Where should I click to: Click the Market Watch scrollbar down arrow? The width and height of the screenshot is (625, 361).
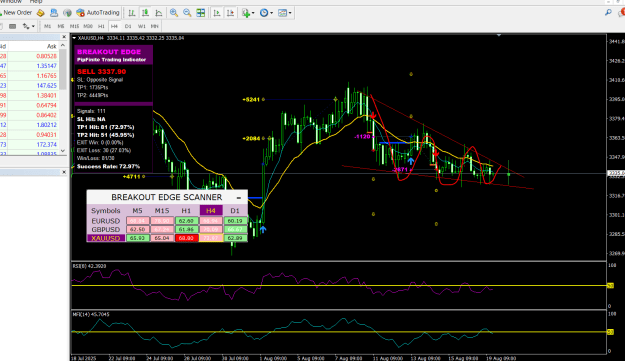63,151
